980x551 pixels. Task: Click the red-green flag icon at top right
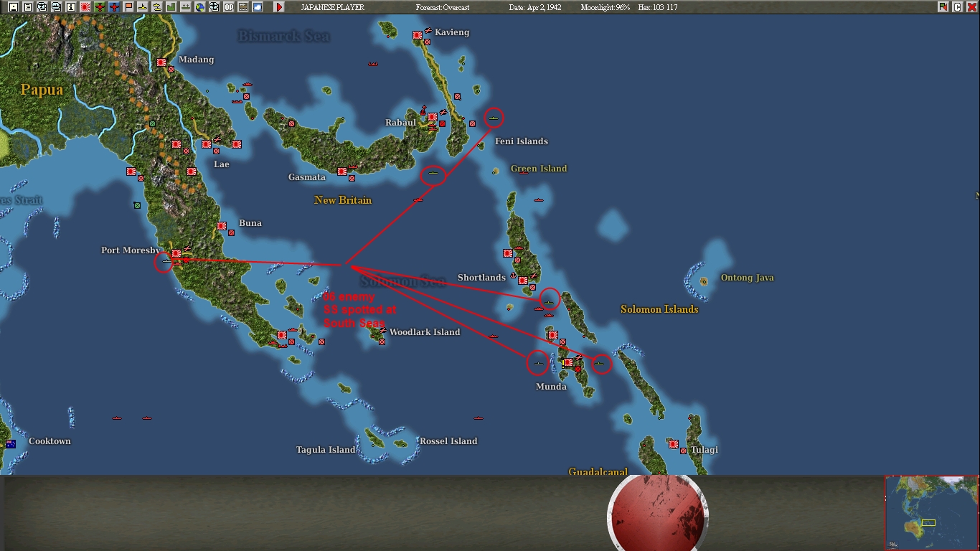click(943, 7)
